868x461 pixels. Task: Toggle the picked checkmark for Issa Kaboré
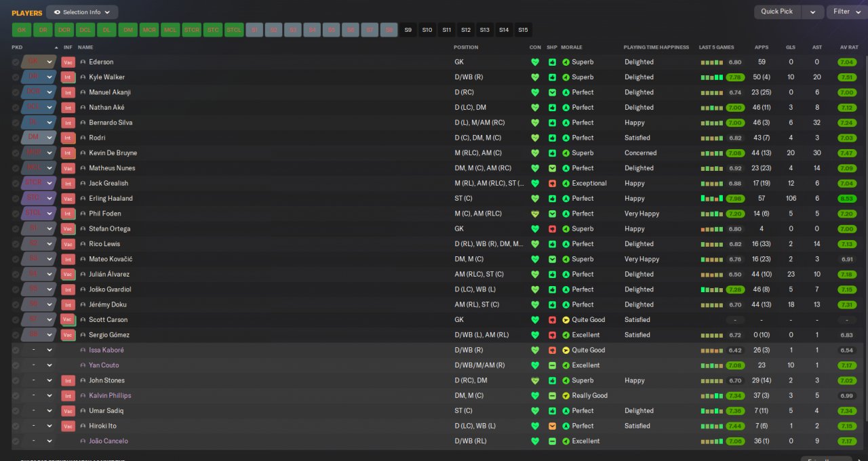point(16,350)
